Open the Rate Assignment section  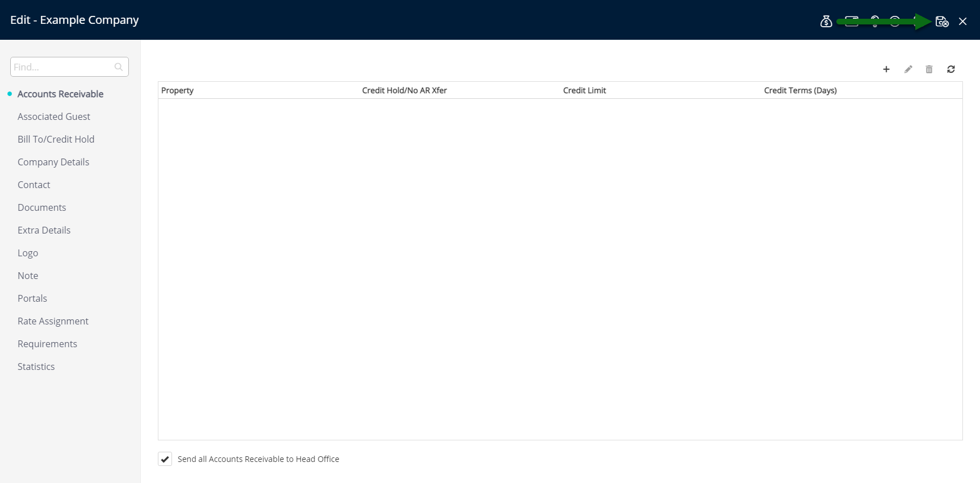pyautogui.click(x=53, y=321)
